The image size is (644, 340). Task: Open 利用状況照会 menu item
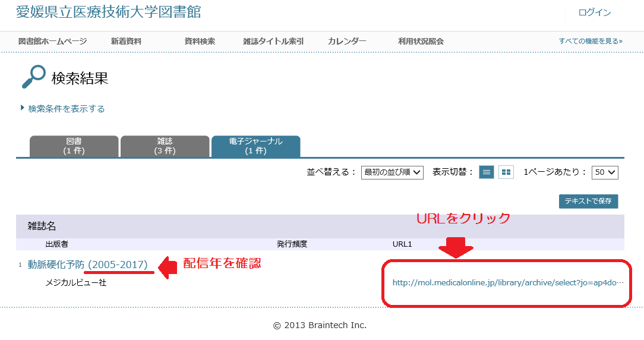pos(421,41)
